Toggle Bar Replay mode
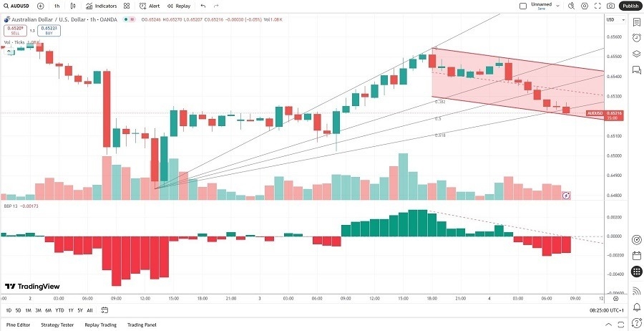The height and width of the screenshot is (331, 644). pos(179,6)
